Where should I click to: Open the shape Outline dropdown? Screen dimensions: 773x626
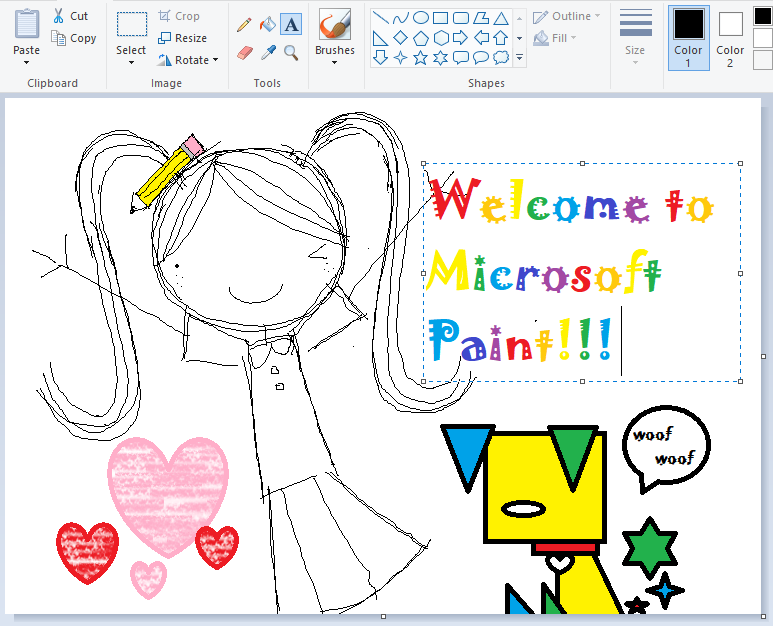(x=567, y=16)
